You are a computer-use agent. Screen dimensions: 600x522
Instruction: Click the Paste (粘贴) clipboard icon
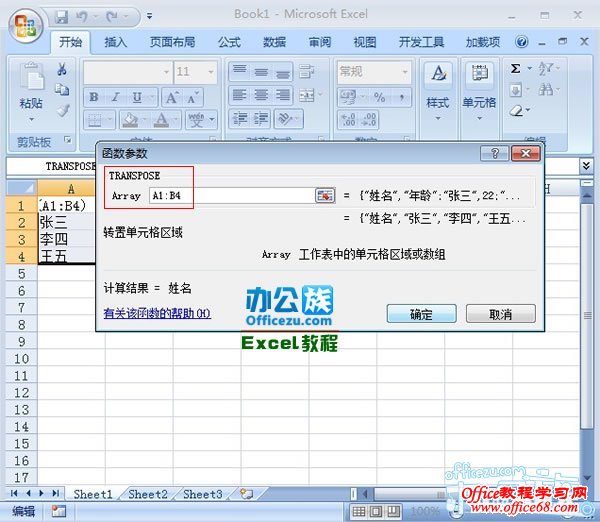pyautogui.click(x=31, y=77)
